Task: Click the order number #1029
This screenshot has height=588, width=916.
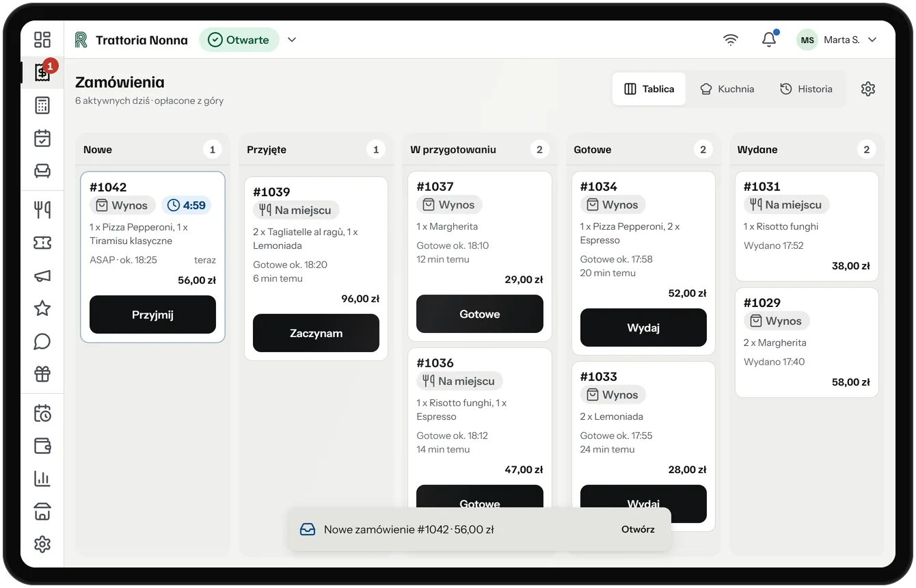Action: pyautogui.click(x=762, y=303)
